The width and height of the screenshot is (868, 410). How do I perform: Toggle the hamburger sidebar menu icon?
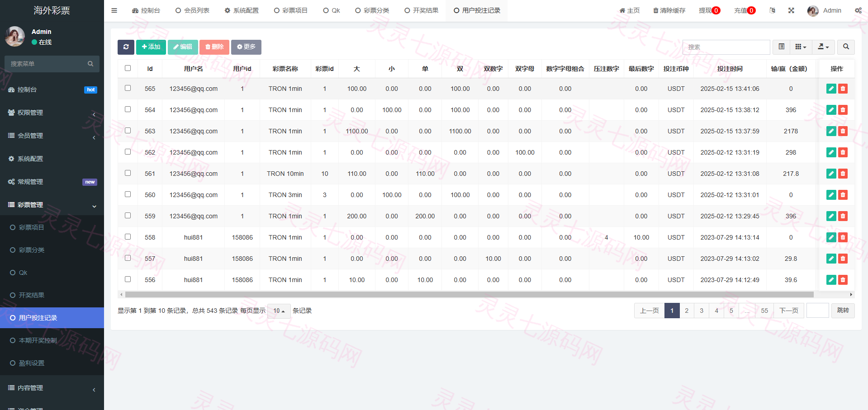114,10
